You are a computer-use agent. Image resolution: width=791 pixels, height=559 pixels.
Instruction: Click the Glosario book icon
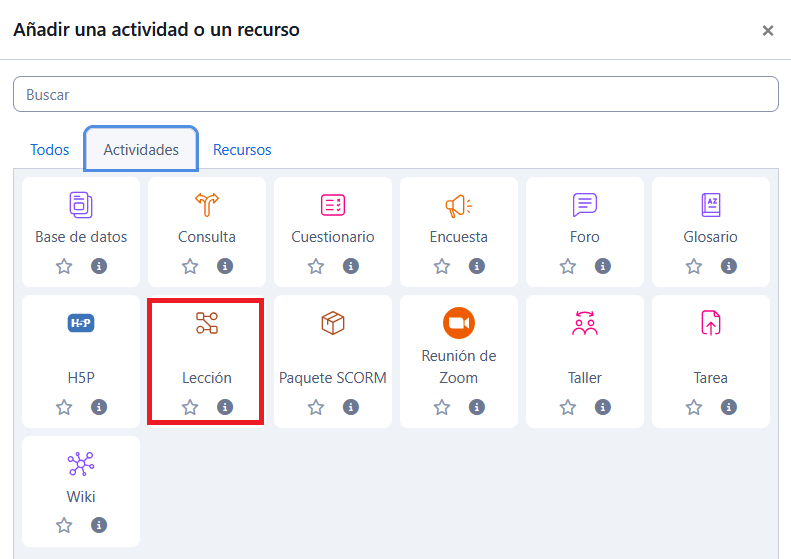[x=711, y=205]
